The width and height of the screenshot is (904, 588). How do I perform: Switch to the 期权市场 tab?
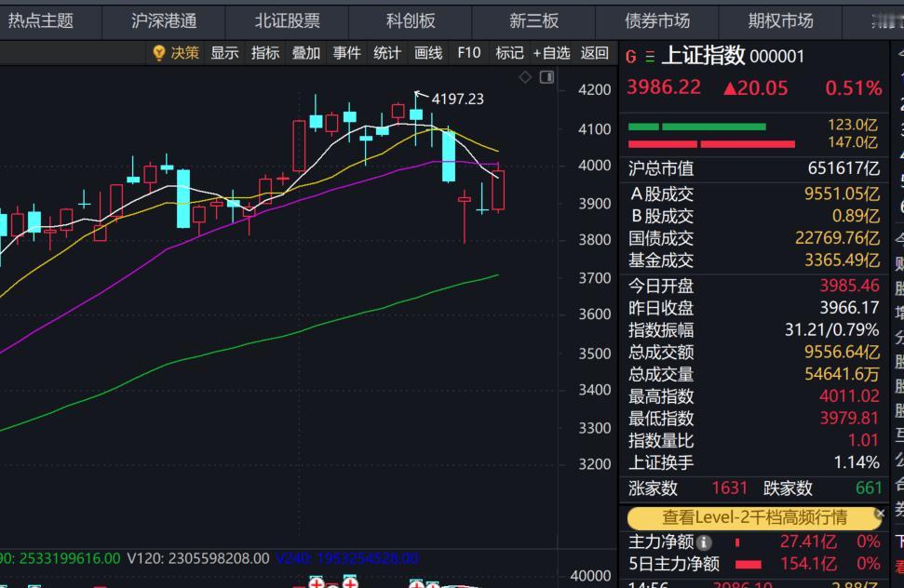(x=779, y=20)
